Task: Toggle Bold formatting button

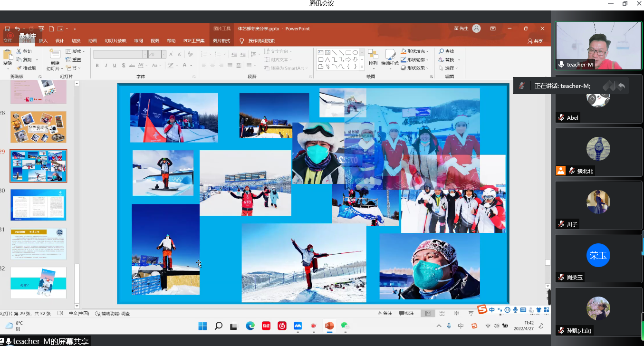Action: [98, 66]
